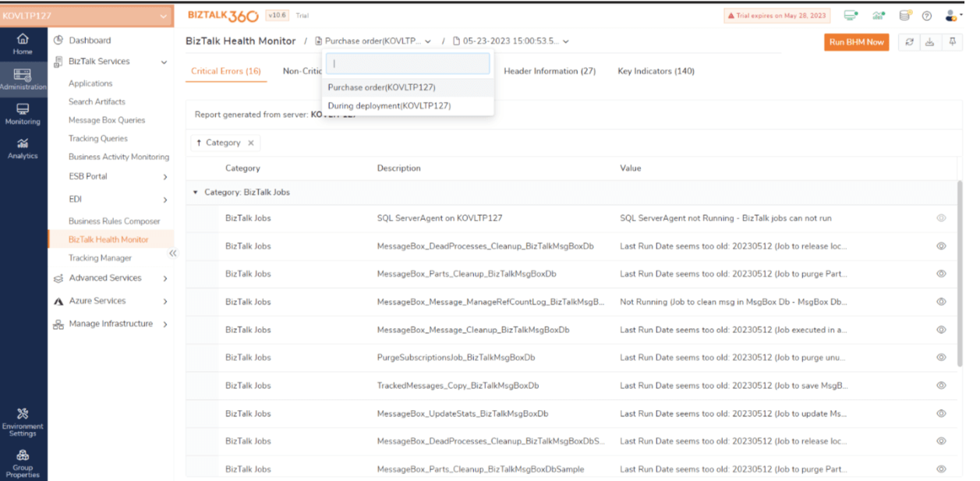Show details for PurgeSubscriptionsJob row
This screenshot has width=980, height=481.
941,358
